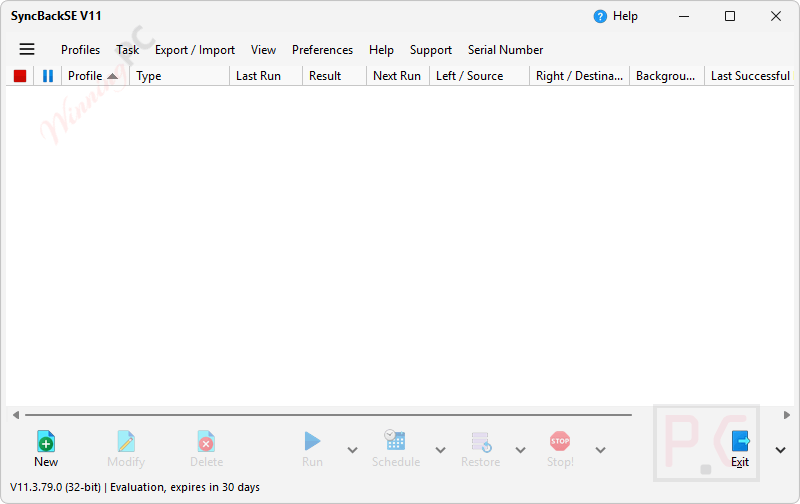This screenshot has height=504, width=800.
Task: Maximize the SyncBackSE window
Action: coord(730,16)
